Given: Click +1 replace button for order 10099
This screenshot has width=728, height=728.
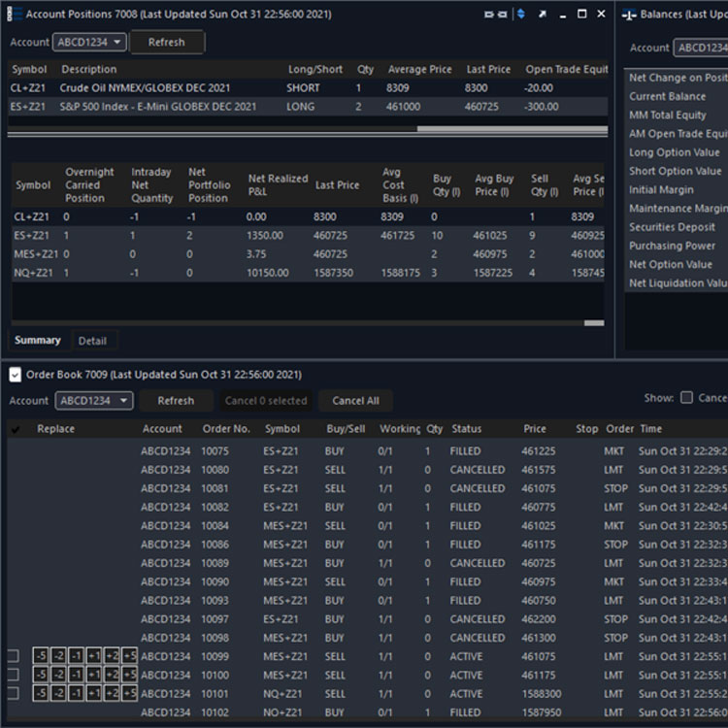Looking at the screenshot, I should click(x=94, y=655).
